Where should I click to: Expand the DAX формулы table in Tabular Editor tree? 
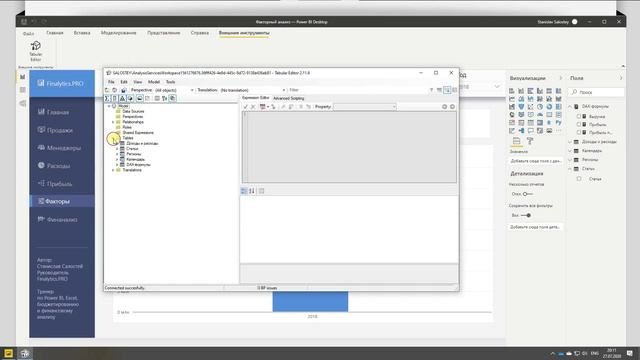[x=117, y=165]
